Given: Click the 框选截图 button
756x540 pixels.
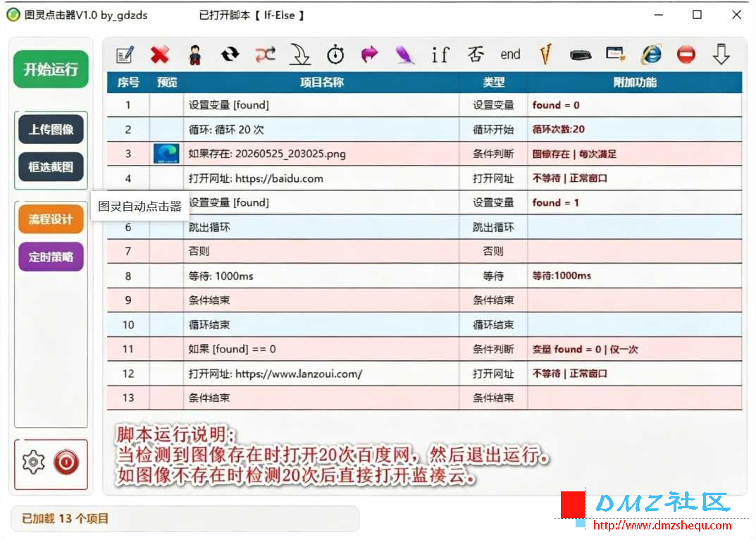Looking at the screenshot, I should (x=51, y=167).
